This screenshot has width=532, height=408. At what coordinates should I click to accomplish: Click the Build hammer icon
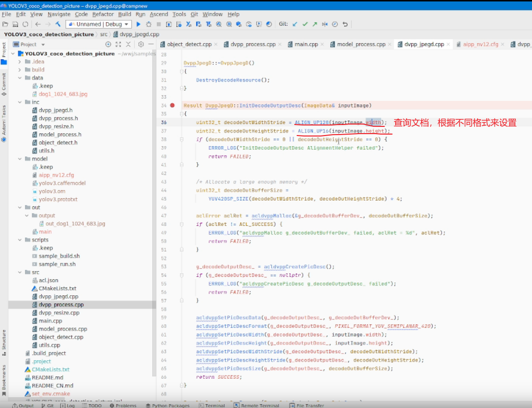(58, 24)
